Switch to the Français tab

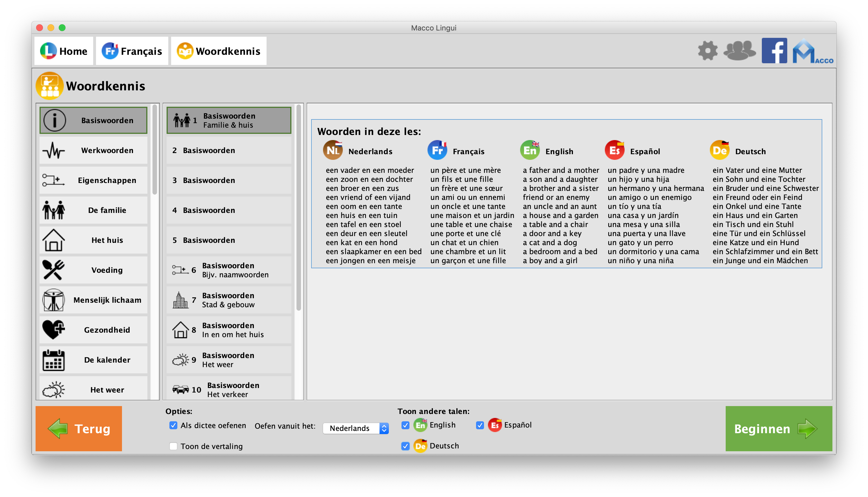pyautogui.click(x=132, y=51)
